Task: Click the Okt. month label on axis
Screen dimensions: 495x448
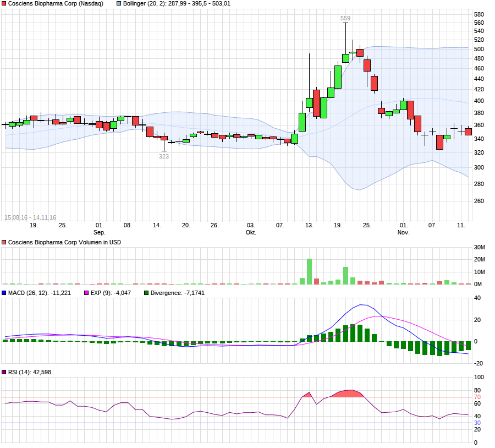Action: [x=251, y=232]
